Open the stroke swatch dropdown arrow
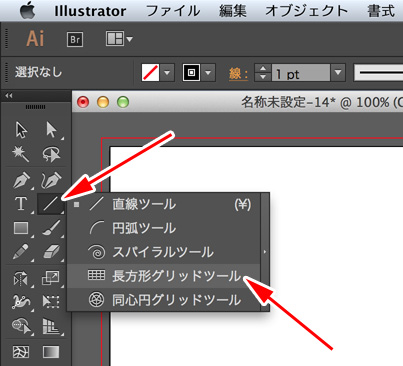This screenshot has height=366, width=403. [208, 72]
